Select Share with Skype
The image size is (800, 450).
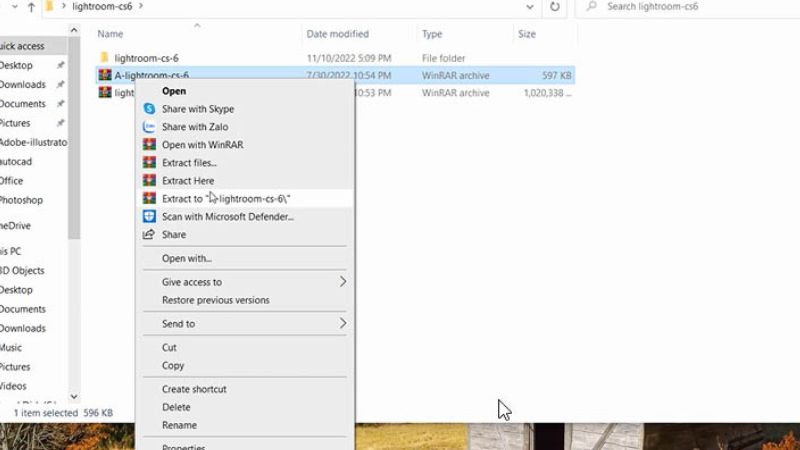coord(198,109)
